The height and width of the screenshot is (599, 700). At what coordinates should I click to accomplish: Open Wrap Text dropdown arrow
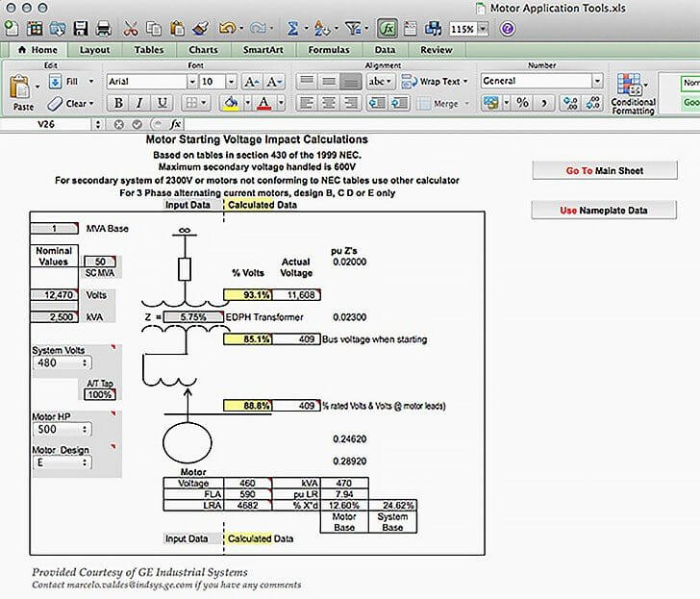[x=465, y=81]
